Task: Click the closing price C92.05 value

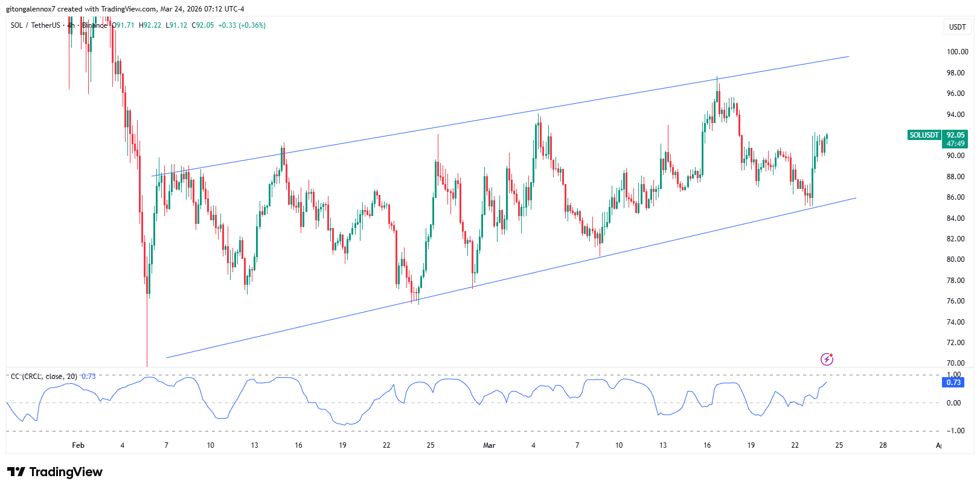Action: 203,25
